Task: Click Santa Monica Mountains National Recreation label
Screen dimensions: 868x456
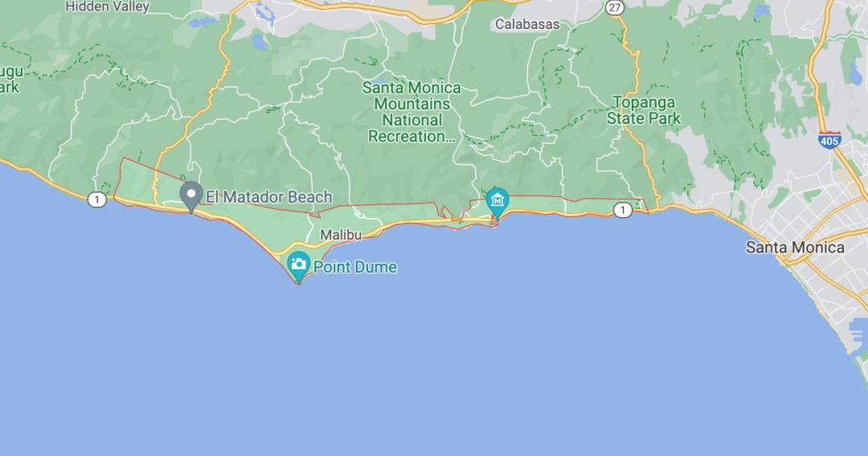Action: click(x=411, y=112)
